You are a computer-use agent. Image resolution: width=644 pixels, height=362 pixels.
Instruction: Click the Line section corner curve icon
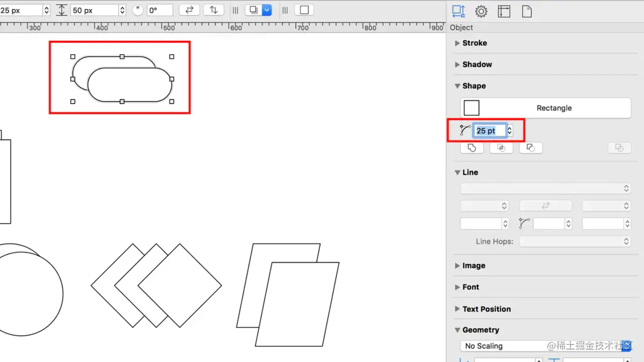click(524, 224)
